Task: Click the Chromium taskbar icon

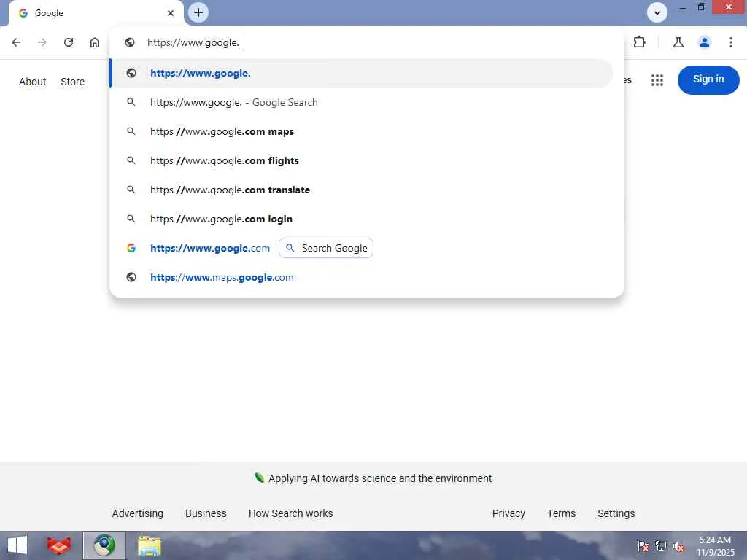Action: 104,545
